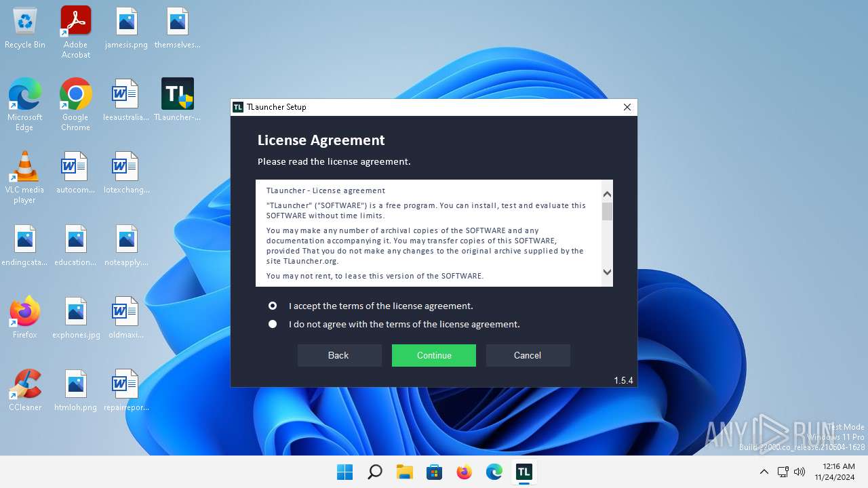Open Microsoft Store from the taskbar
868x488 pixels.
coord(434,472)
